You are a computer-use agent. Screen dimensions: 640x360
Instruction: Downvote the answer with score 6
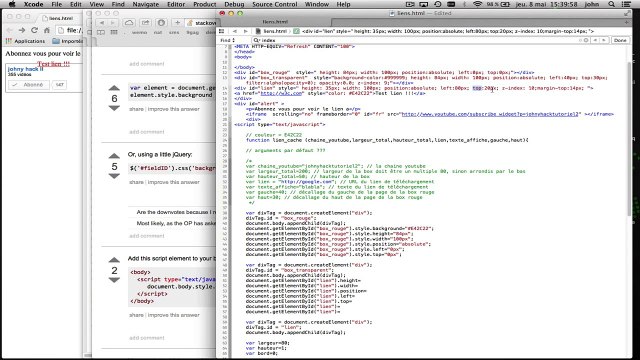click(114, 108)
